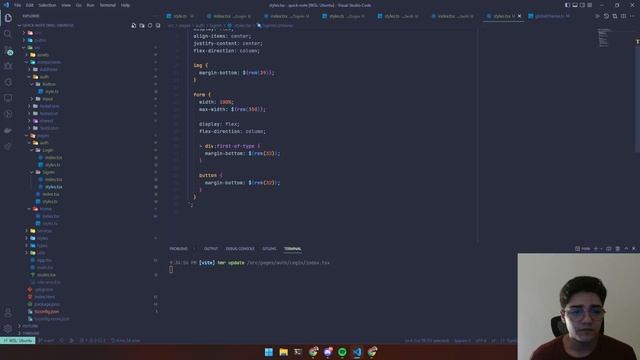This screenshot has width=640, height=360.
Task: Click the code minimap preview
Action: [603, 38]
